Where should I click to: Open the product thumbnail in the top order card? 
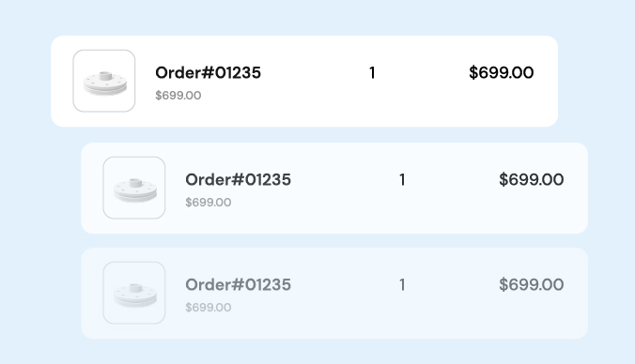[104, 81]
